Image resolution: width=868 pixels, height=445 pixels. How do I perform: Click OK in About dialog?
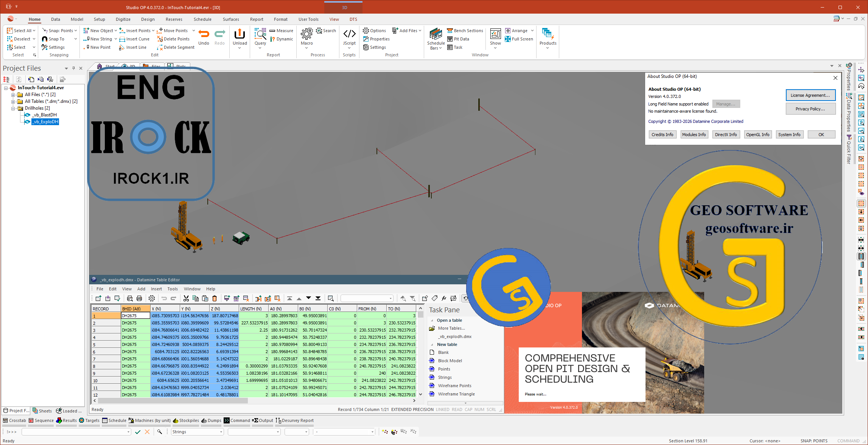821,135
